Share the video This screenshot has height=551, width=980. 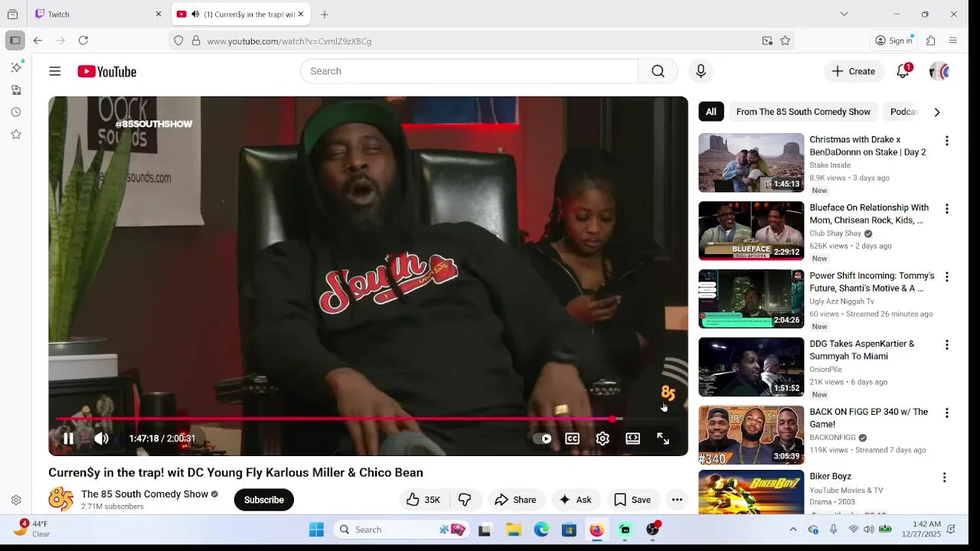[x=516, y=500]
